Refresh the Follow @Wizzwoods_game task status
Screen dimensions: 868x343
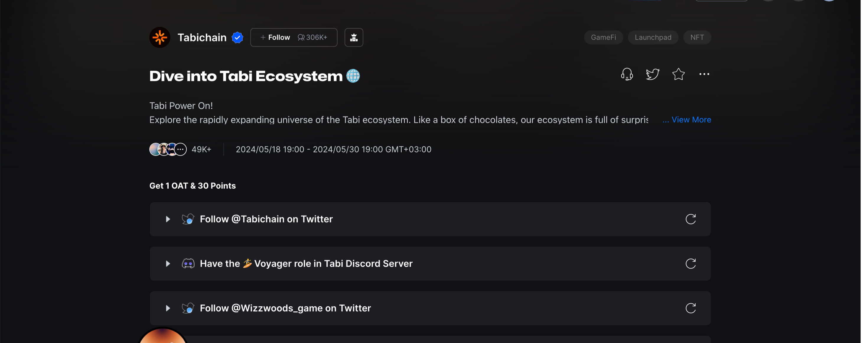pos(691,308)
